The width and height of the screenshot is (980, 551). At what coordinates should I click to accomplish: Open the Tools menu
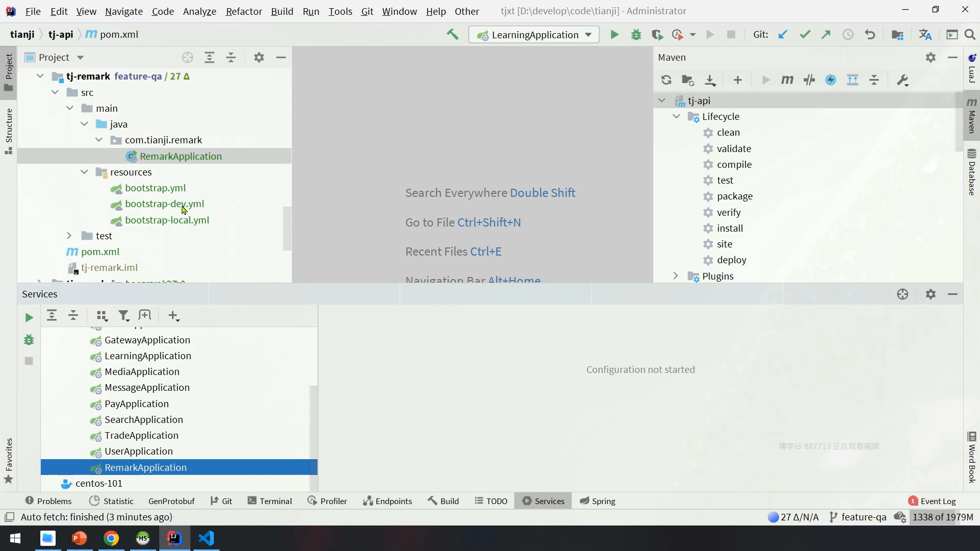click(340, 11)
